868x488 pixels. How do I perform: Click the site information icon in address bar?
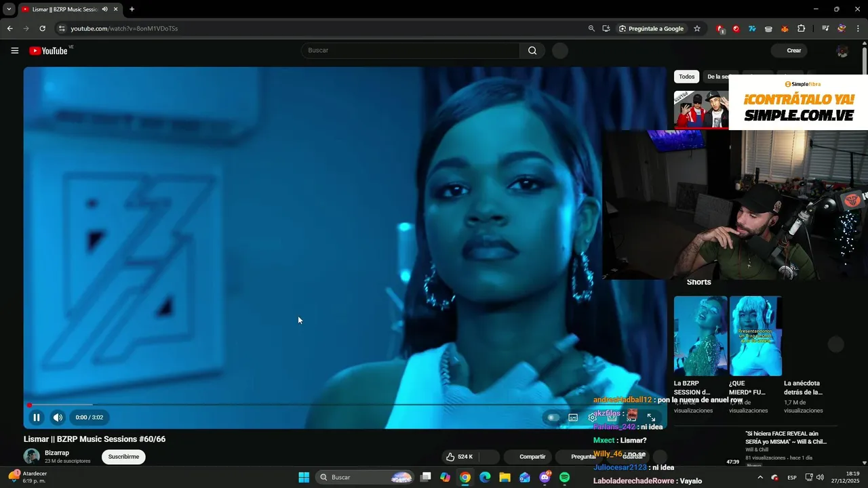61,28
